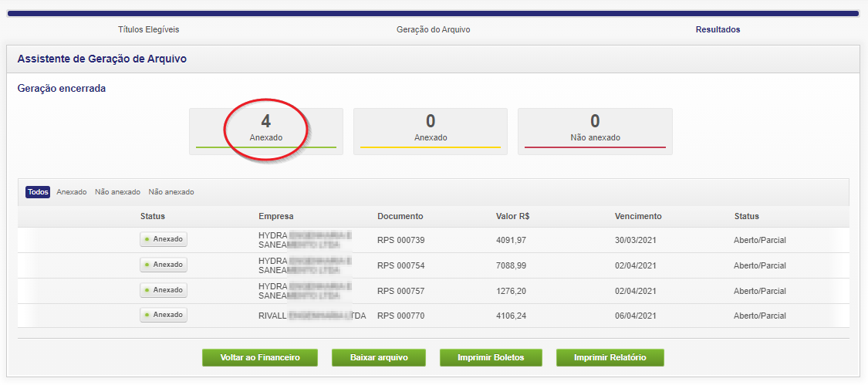868x385 pixels.
Task: Download the file with Baixar arquivo
Action: [378, 358]
